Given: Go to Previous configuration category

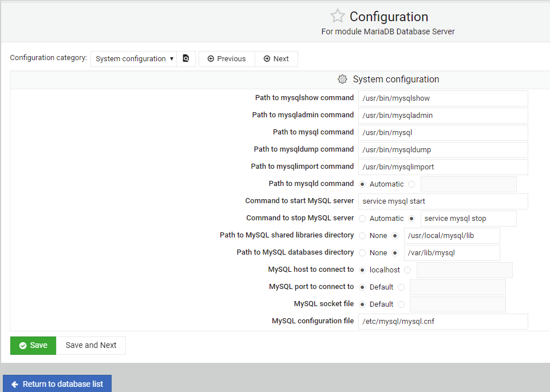Looking at the screenshot, I should coord(227,59).
